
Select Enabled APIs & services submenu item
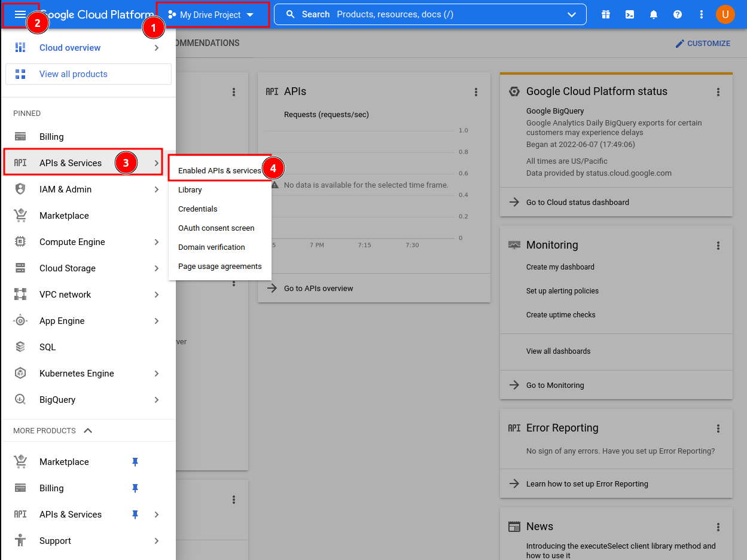220,170
